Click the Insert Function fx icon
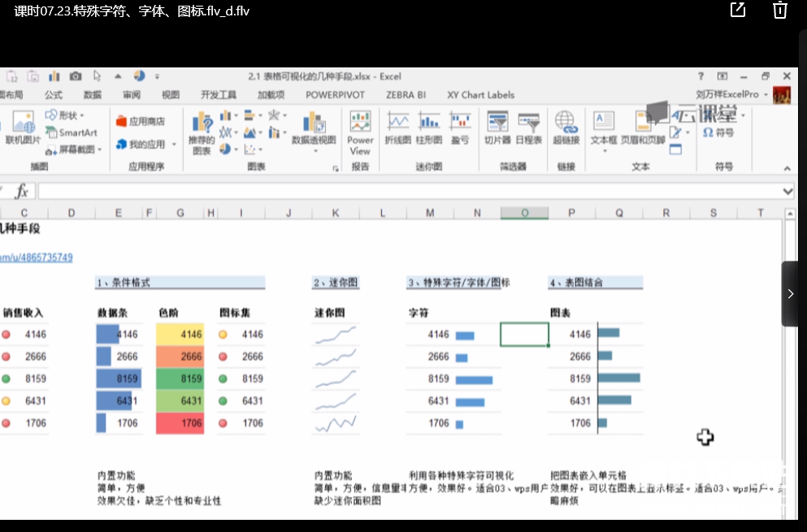Screen dimensions: 807x532 [x=22, y=192]
